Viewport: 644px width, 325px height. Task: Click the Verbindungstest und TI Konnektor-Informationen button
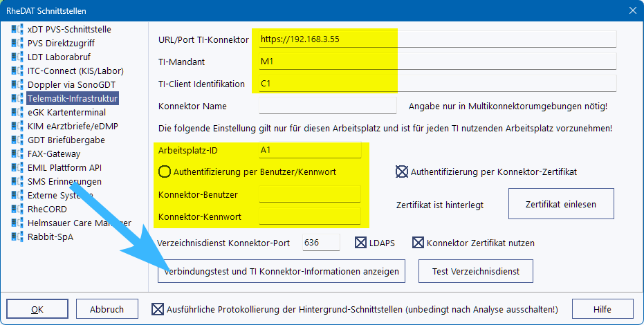281,271
